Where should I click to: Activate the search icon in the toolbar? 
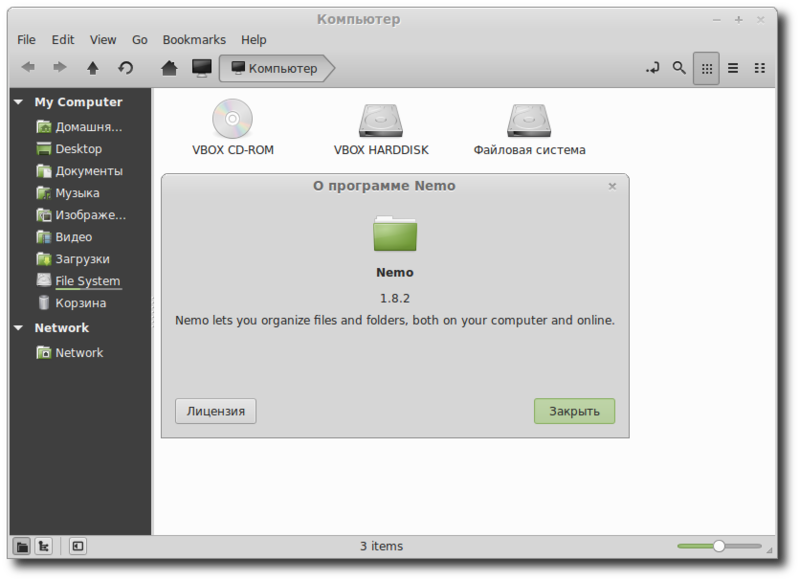tap(679, 68)
